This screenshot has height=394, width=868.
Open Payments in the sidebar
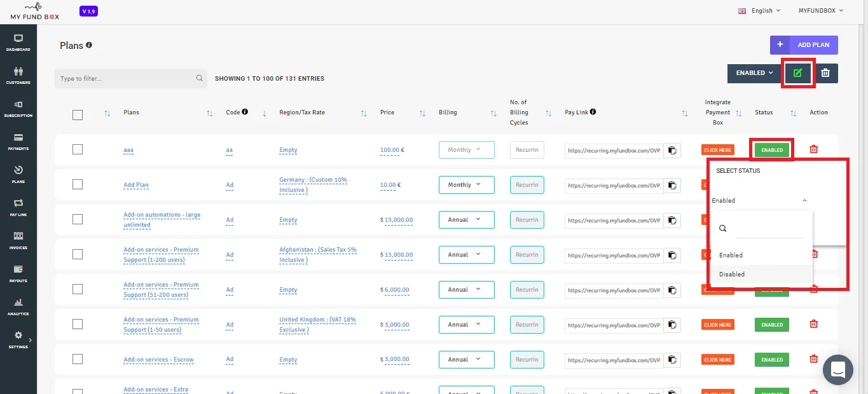point(18,142)
